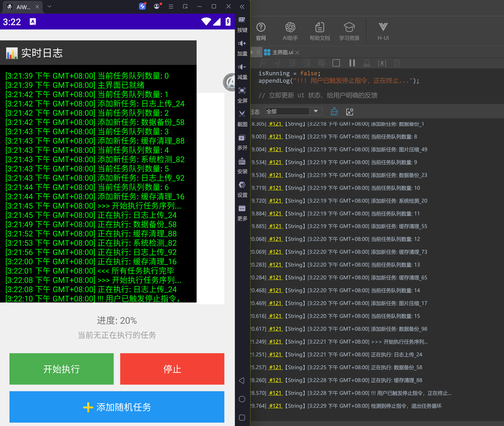Open the emulator hamburger menu

171,7
